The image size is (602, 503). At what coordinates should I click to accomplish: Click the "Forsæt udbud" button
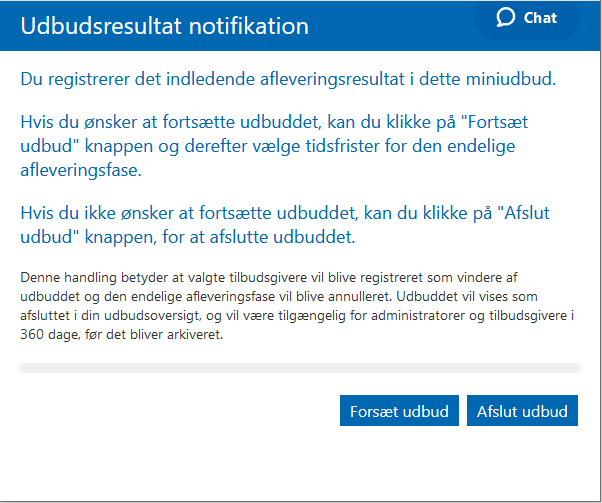pos(399,410)
